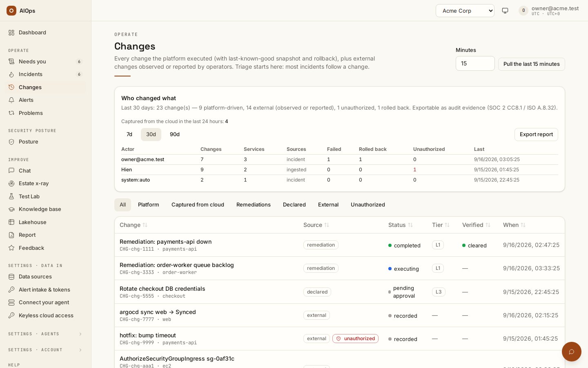Screen dimensions: 588x368
Task: Select the 30d time range
Action: click(151, 135)
